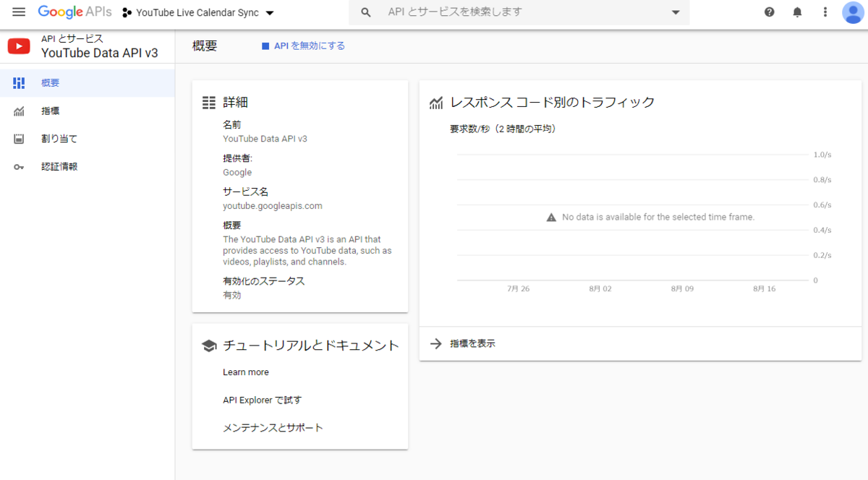Click the 7月 26 axis label
Screen dimensions: 868x480
tap(518, 288)
